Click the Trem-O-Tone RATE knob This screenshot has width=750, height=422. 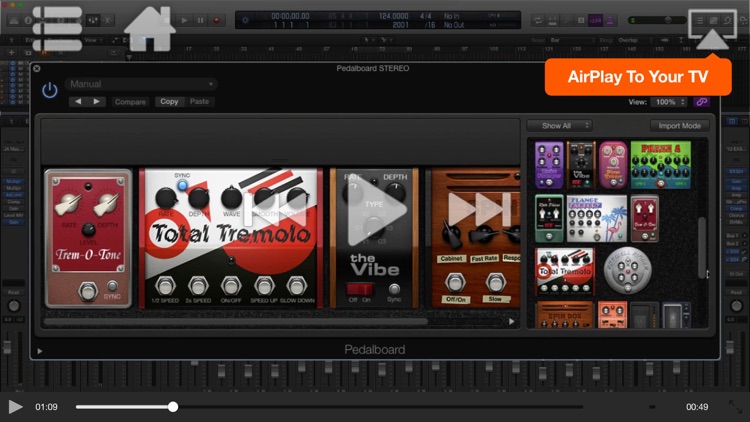(x=68, y=205)
